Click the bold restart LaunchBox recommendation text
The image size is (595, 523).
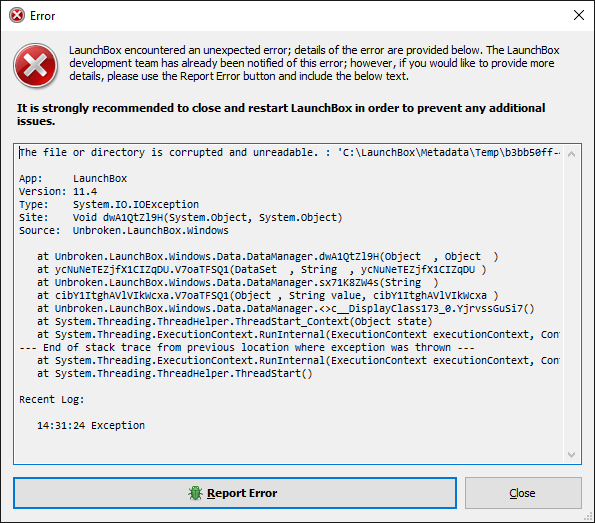coord(281,115)
